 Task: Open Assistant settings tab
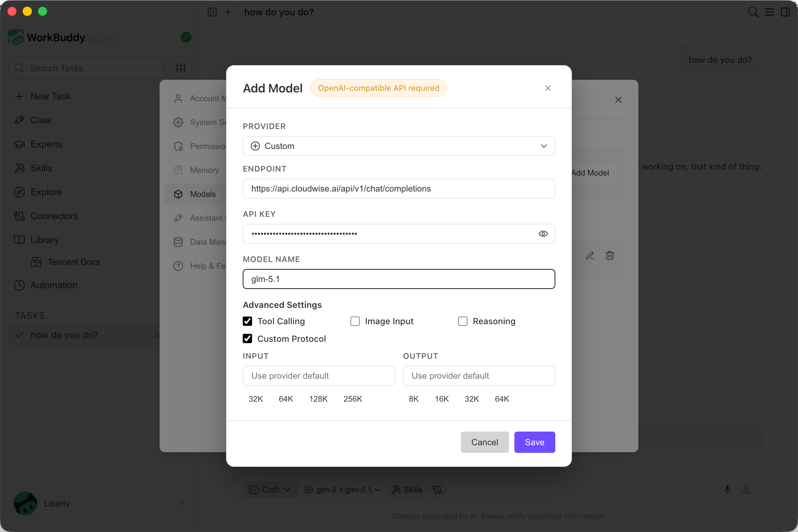click(196, 218)
